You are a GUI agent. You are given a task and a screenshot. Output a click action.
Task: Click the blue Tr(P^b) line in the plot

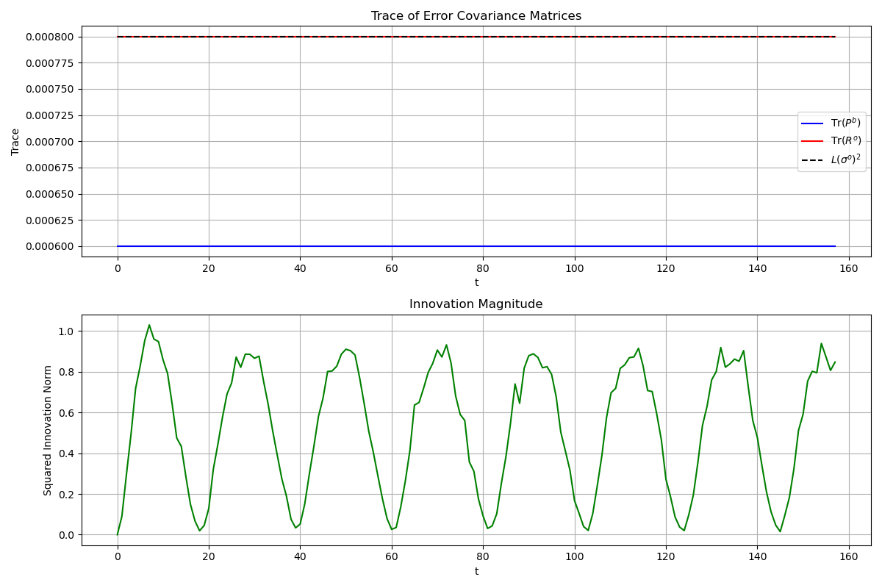click(476, 246)
